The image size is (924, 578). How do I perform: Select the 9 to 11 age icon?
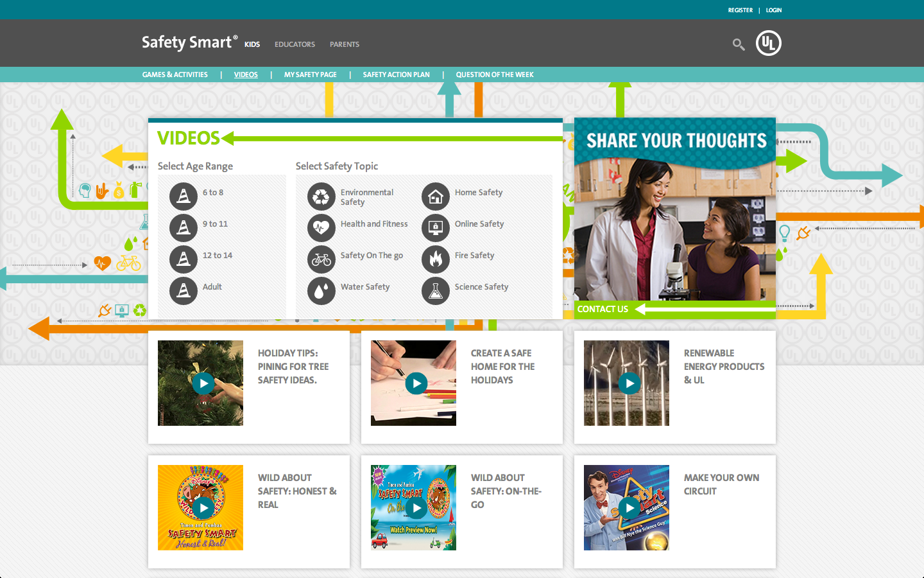184,228
